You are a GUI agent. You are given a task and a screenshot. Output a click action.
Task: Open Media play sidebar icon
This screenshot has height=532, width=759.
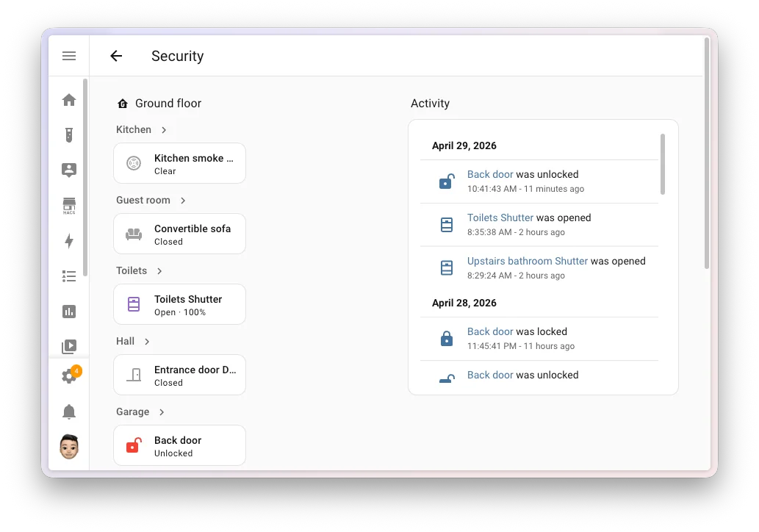pyautogui.click(x=69, y=347)
